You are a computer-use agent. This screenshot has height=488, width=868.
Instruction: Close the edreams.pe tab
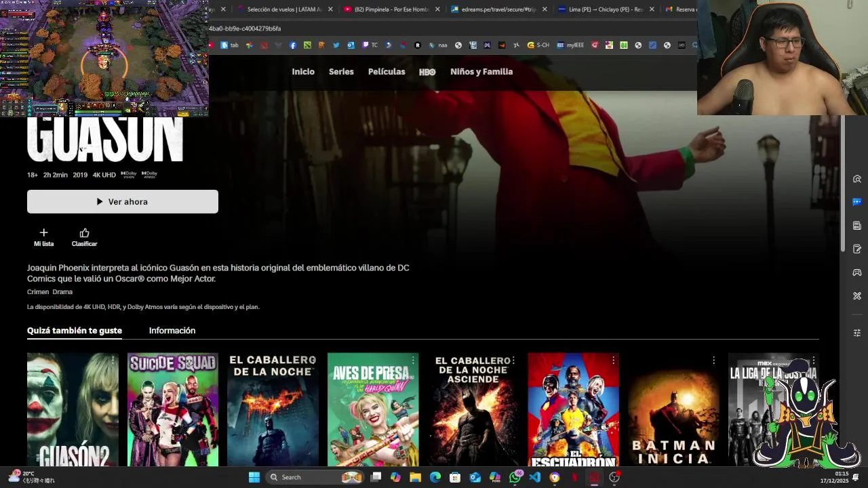tap(545, 9)
